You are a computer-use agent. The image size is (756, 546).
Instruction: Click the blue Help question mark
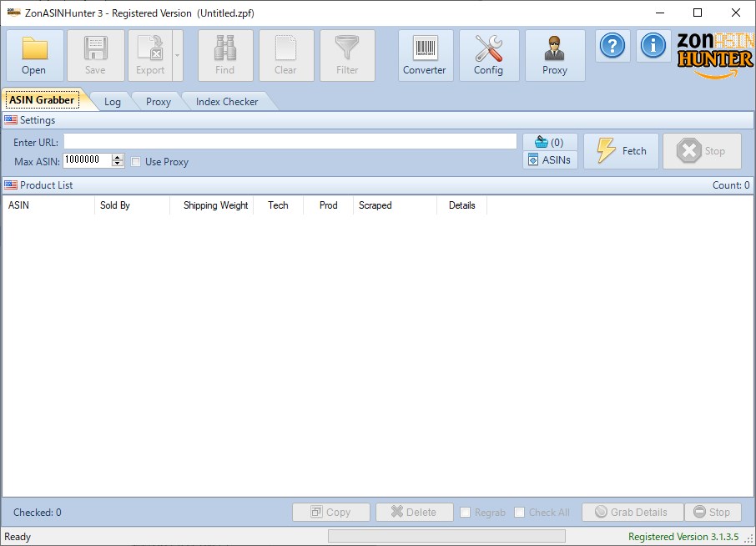(x=612, y=46)
